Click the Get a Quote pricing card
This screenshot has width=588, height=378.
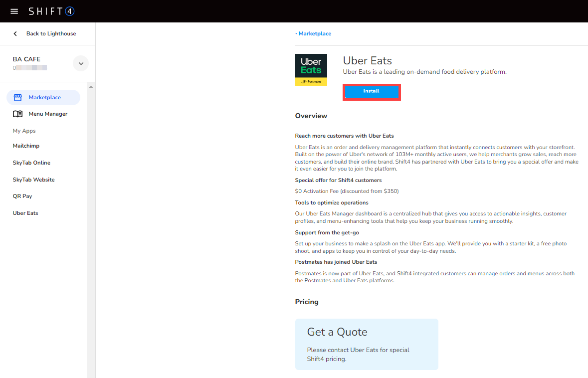(x=367, y=344)
